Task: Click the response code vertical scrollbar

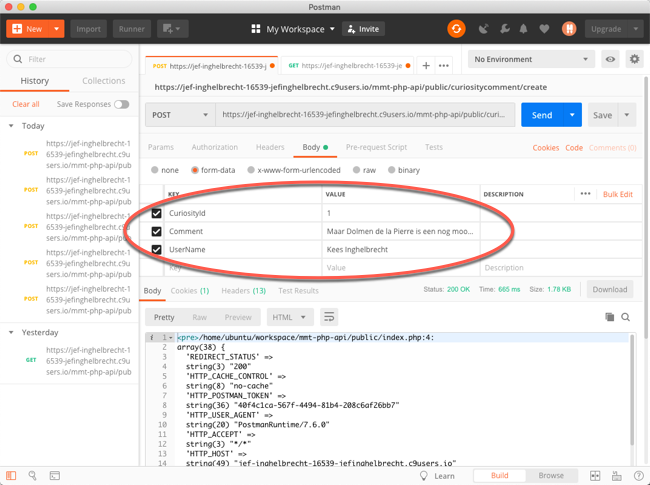Action: (632, 390)
